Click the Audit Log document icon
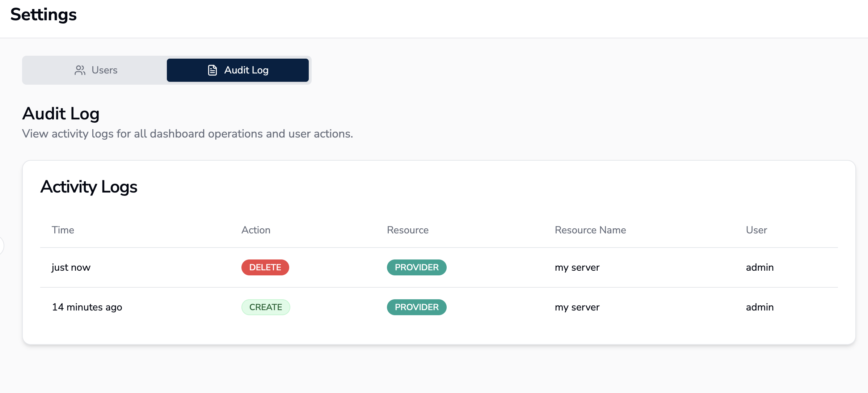Viewport: 868px width, 393px height. 212,70
